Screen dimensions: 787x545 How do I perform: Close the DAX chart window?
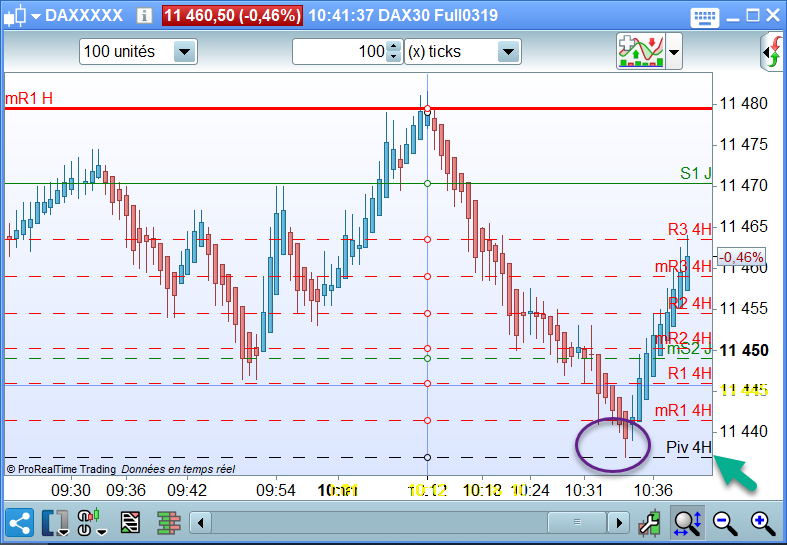click(773, 16)
